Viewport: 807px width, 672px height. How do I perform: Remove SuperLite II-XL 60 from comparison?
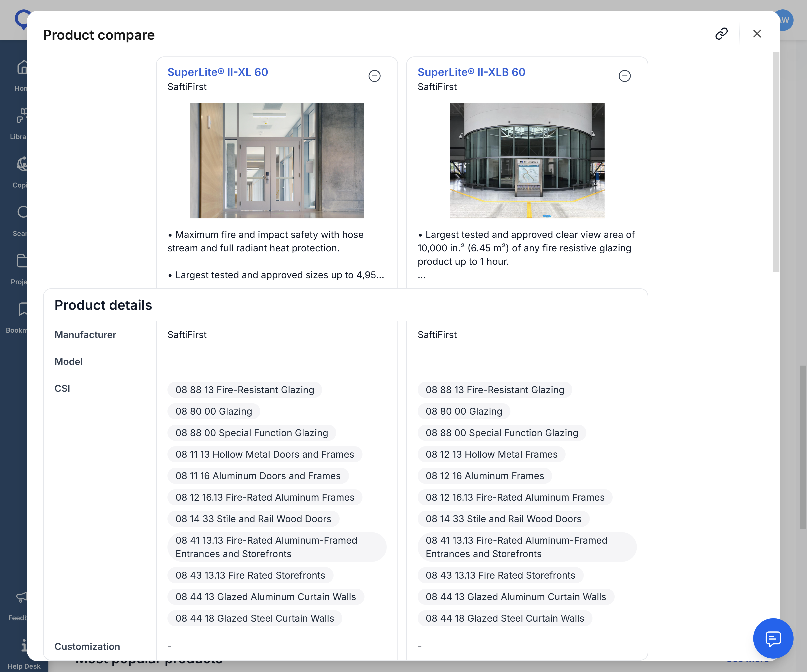click(x=374, y=76)
